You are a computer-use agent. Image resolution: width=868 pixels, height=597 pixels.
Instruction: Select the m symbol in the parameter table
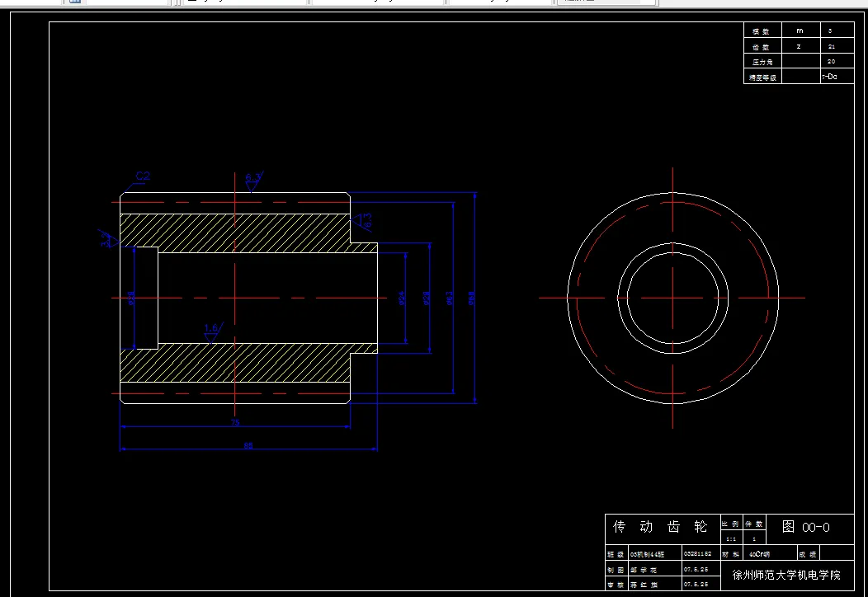[800, 31]
